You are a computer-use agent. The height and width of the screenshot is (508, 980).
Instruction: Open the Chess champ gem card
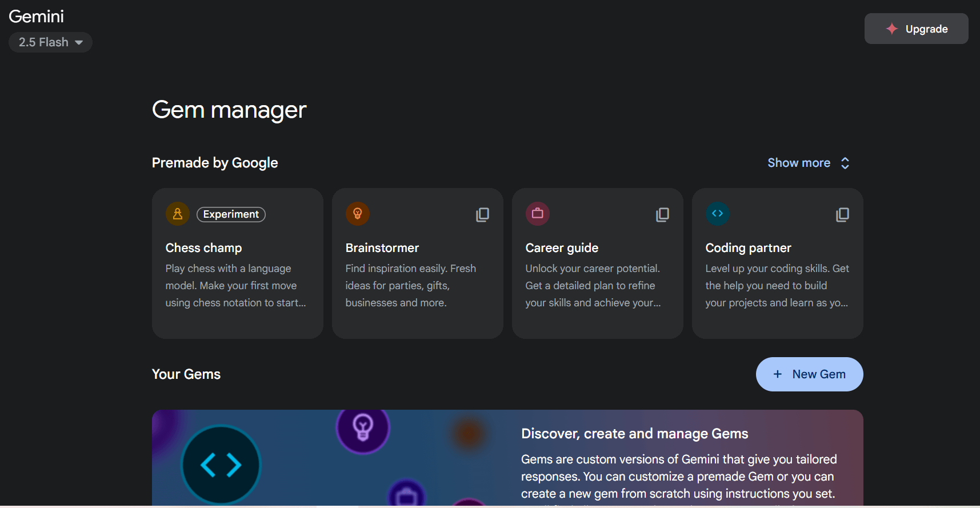pyautogui.click(x=238, y=263)
